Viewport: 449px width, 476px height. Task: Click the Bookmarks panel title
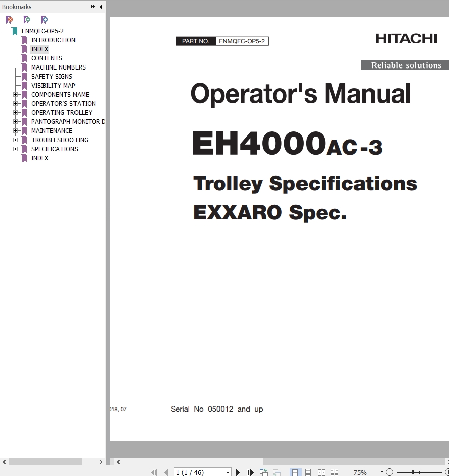(17, 7)
